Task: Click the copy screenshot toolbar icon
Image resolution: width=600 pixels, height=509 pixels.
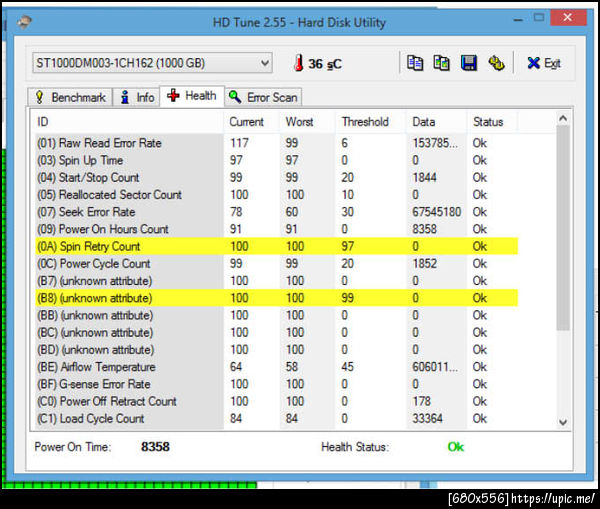Action: pos(441,63)
